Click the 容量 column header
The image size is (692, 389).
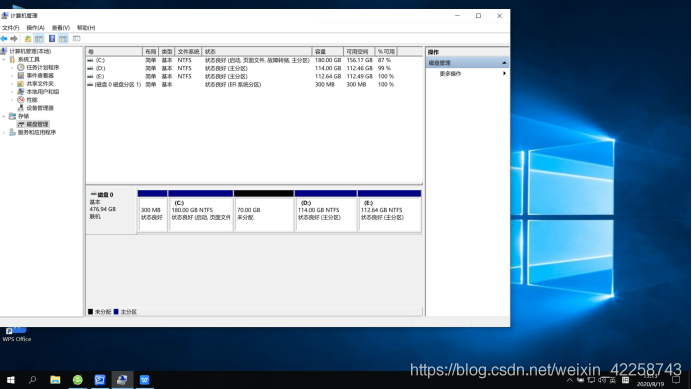pos(327,52)
